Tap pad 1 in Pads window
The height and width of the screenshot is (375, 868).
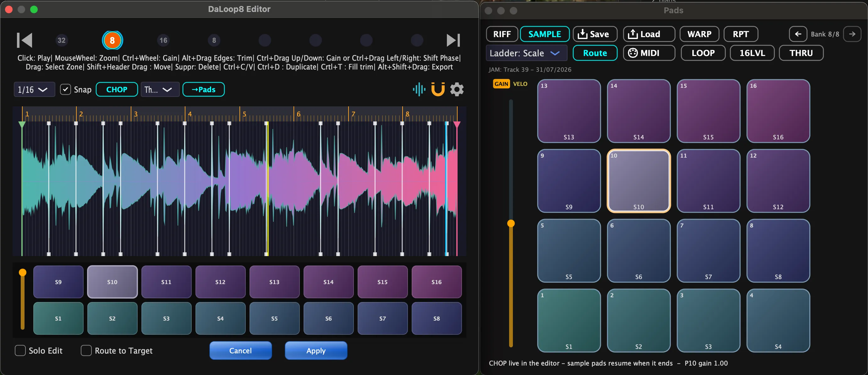pyautogui.click(x=569, y=320)
